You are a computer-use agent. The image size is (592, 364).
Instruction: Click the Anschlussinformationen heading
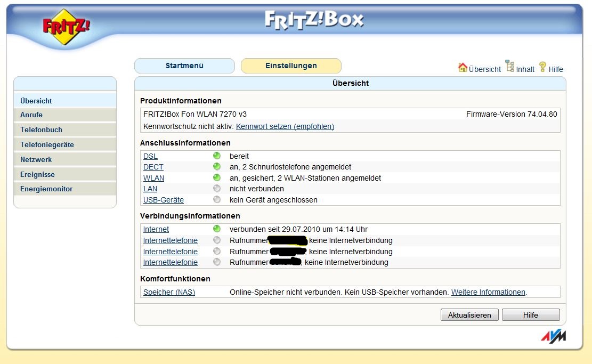(185, 143)
